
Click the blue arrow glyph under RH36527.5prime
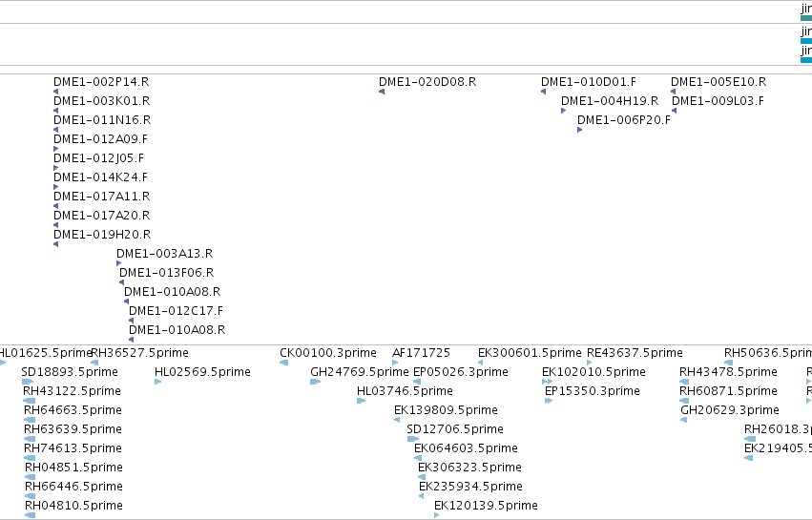(94, 363)
